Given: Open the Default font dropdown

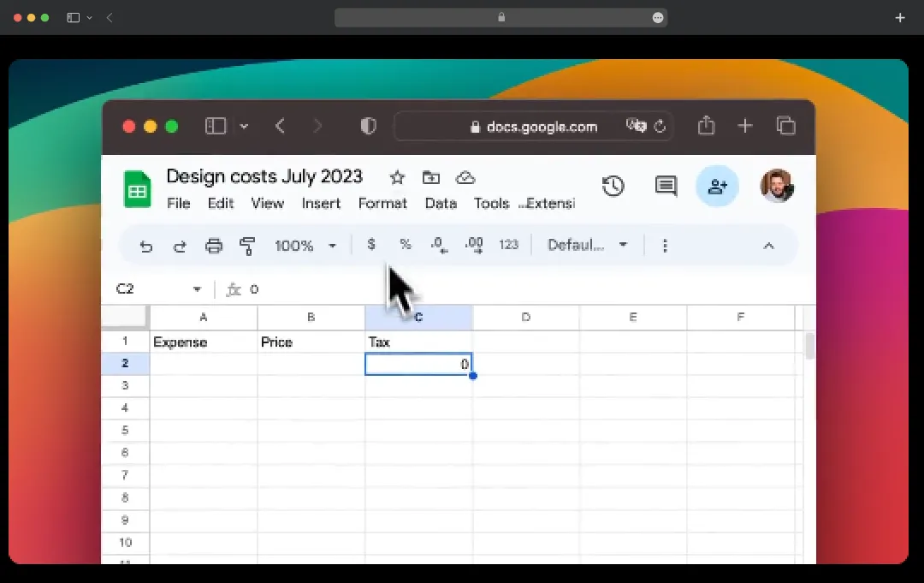Looking at the screenshot, I should click(x=587, y=245).
